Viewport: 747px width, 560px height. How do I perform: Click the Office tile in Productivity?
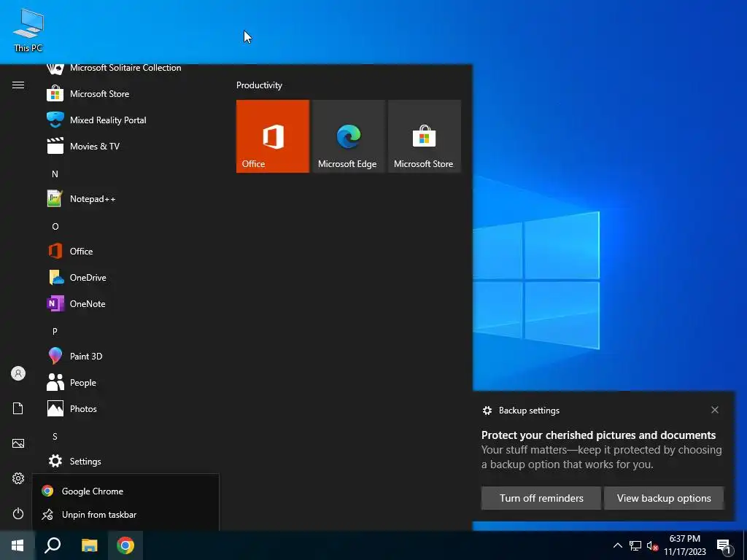273,136
